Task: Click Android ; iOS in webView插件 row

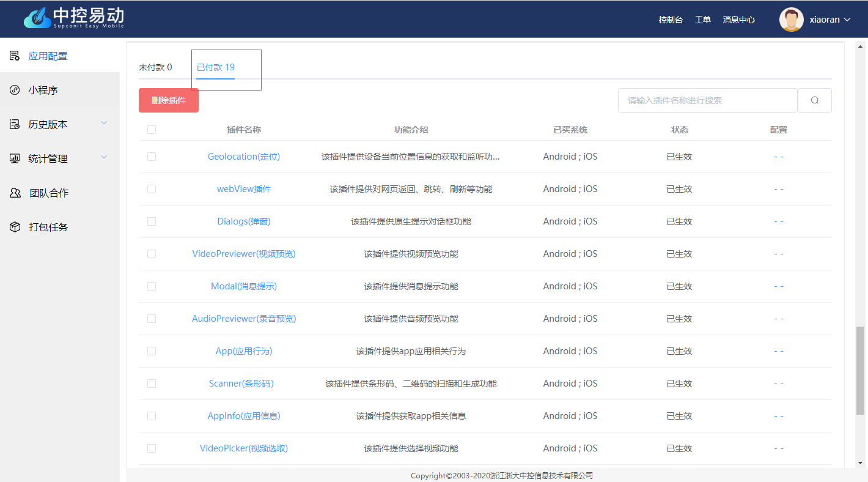Action: pos(570,189)
